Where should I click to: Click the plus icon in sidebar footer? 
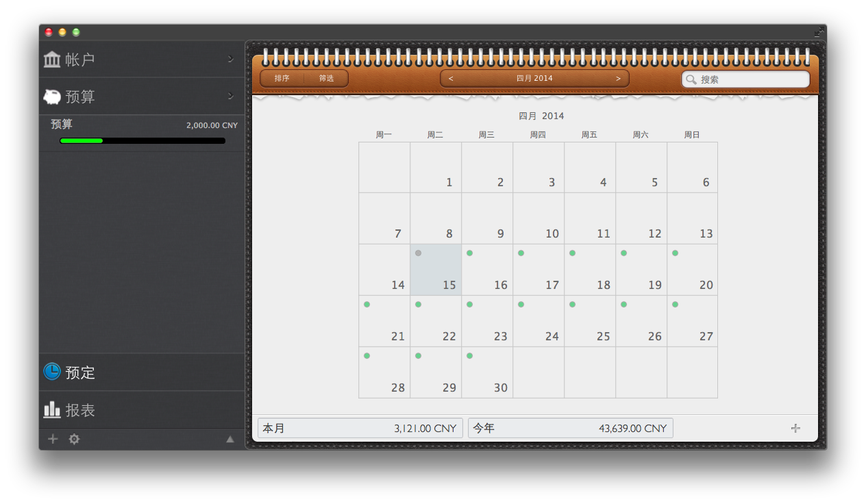53,439
